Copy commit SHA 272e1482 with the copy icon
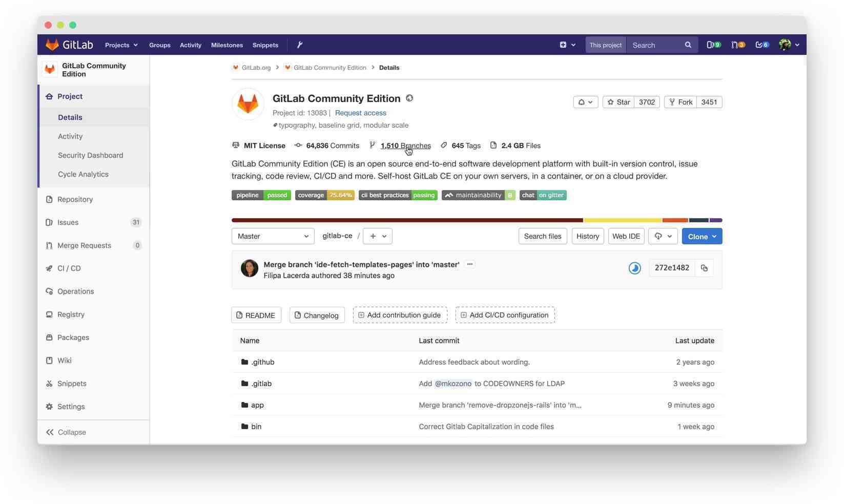844x504 pixels. point(704,268)
